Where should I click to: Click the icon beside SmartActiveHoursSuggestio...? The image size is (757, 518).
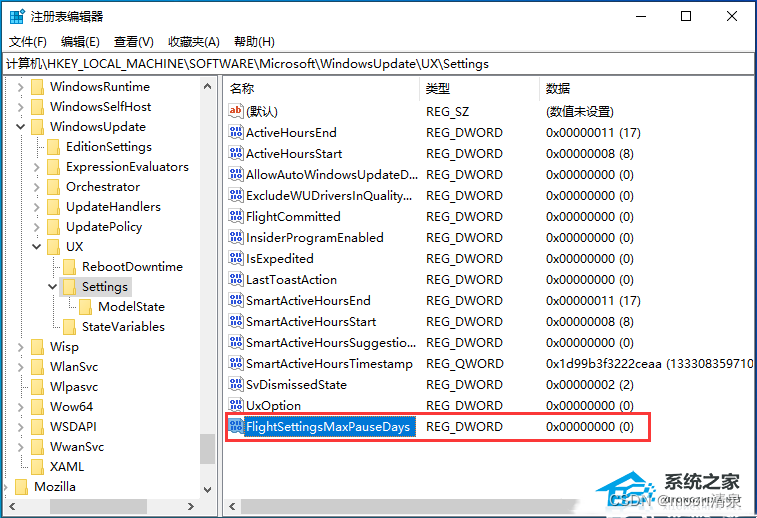(236, 342)
